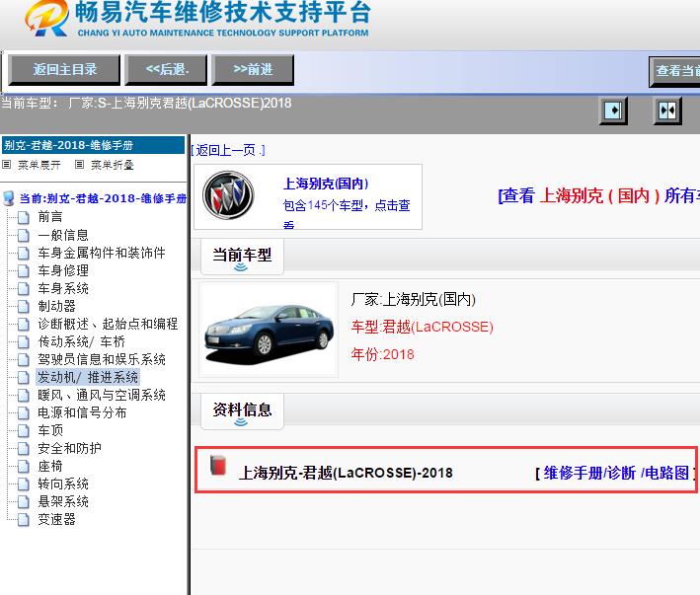Viewport: 700px width, 595px height.
Task: Open the 车身修理 tree item
Action: 63,270
